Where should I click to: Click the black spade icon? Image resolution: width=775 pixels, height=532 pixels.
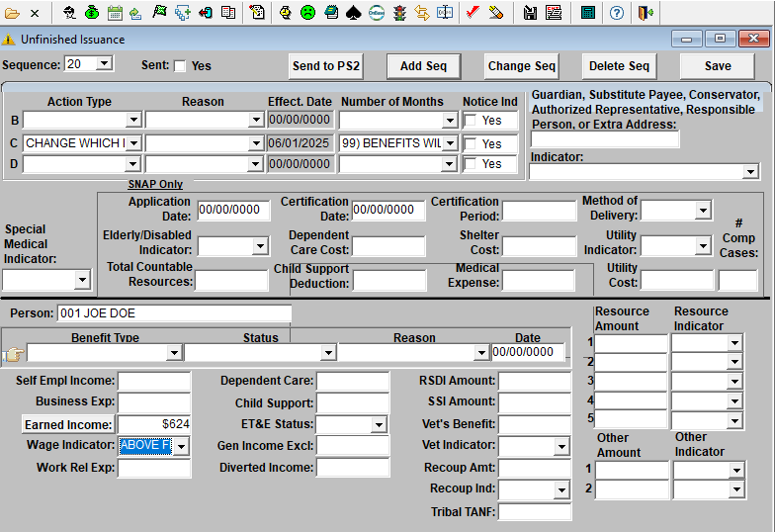tap(354, 12)
